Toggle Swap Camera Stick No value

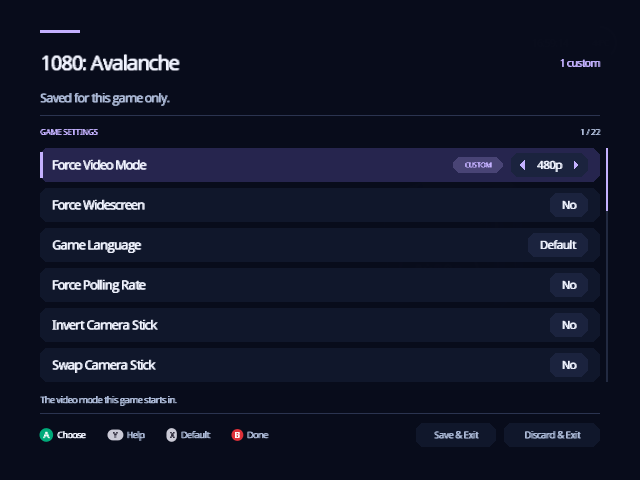[569, 365]
